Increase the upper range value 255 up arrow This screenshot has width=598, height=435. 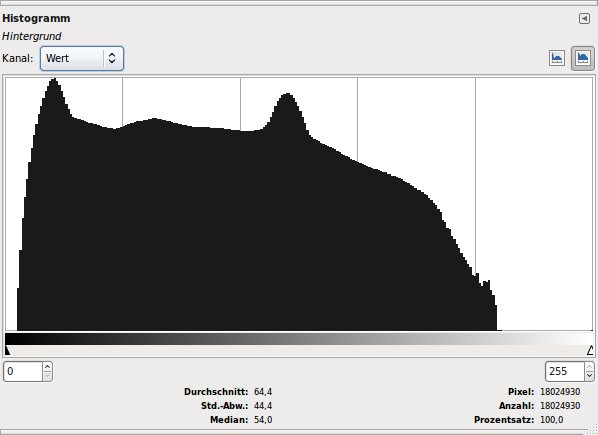click(589, 367)
